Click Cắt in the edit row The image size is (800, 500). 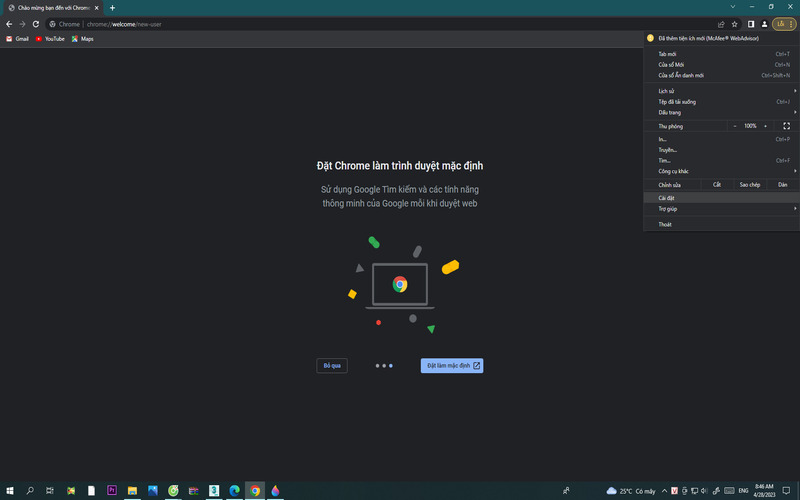coord(717,185)
